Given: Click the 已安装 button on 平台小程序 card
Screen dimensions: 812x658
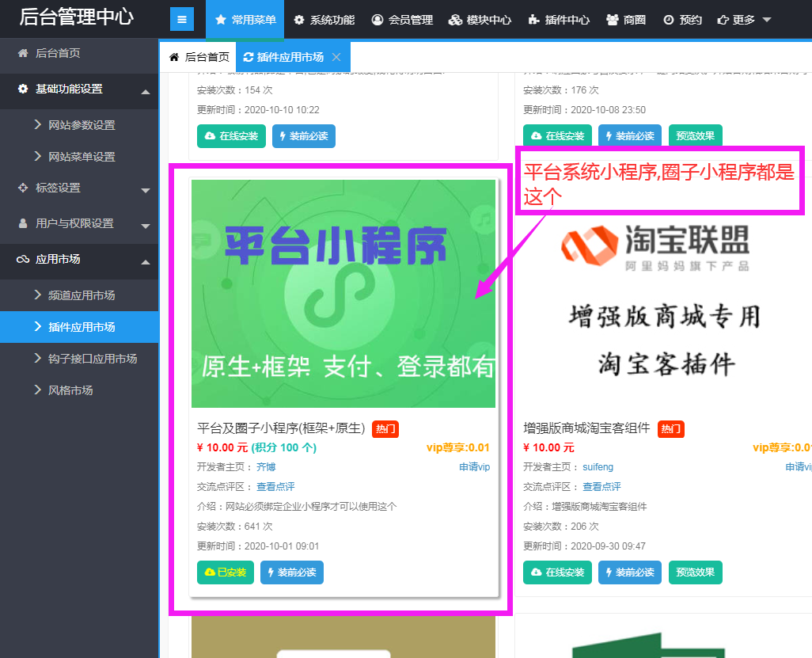Looking at the screenshot, I should 226,572.
